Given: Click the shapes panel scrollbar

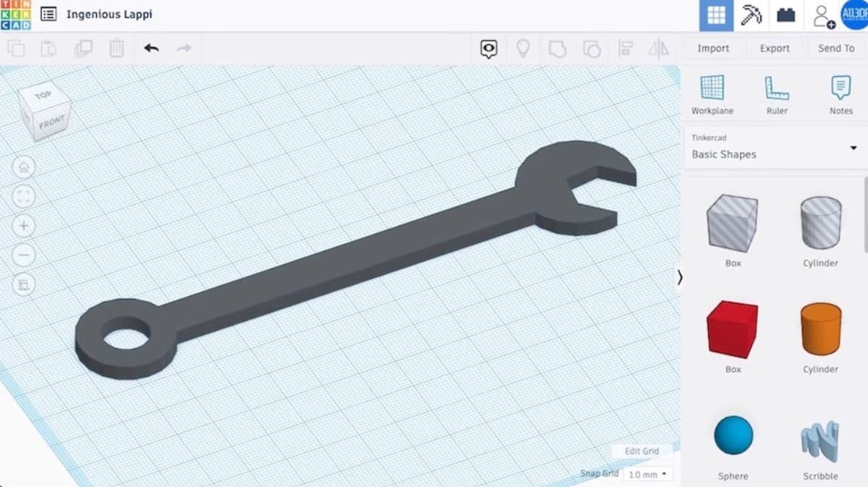Looking at the screenshot, I should click(866, 214).
